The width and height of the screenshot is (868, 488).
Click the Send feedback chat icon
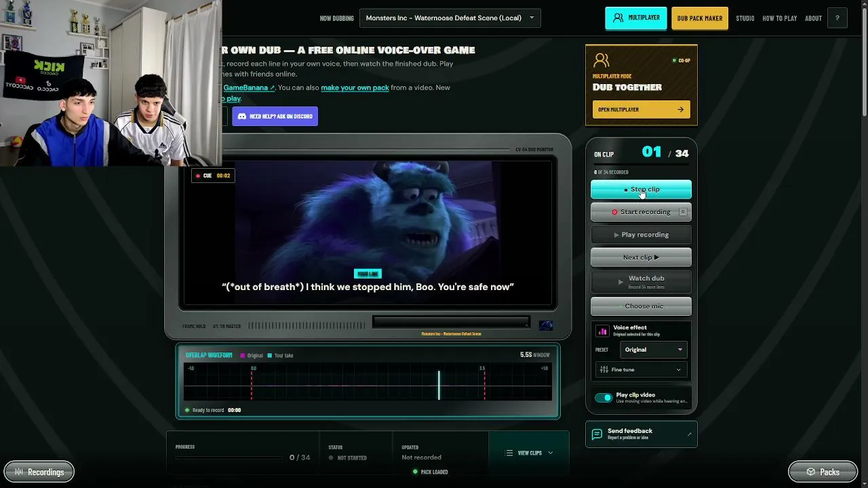597,434
